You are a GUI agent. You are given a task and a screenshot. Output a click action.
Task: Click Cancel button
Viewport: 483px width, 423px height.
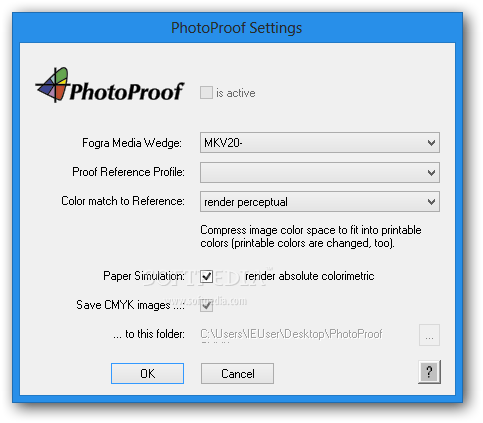(x=237, y=374)
